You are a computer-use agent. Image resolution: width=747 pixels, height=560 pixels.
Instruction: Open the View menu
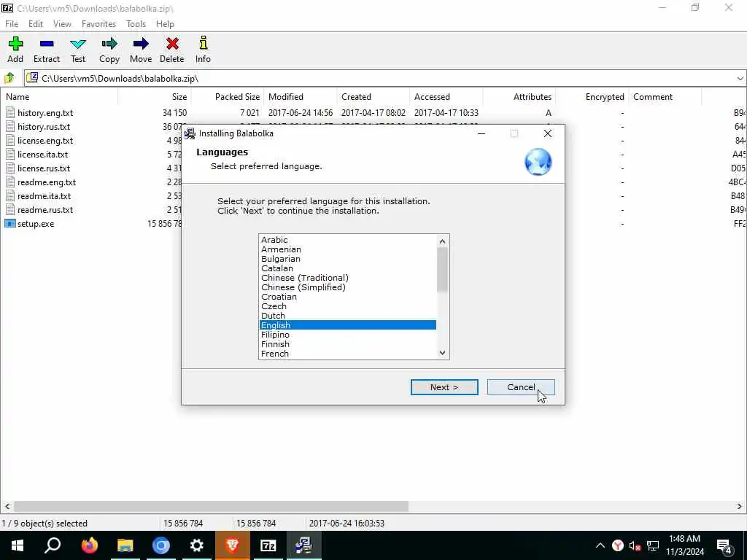(62, 24)
